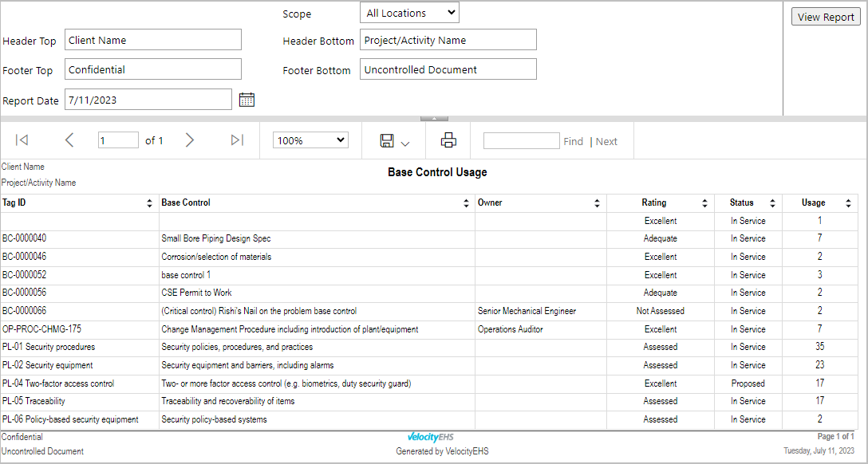Print the report using printer icon
868x464 pixels.
(448, 140)
